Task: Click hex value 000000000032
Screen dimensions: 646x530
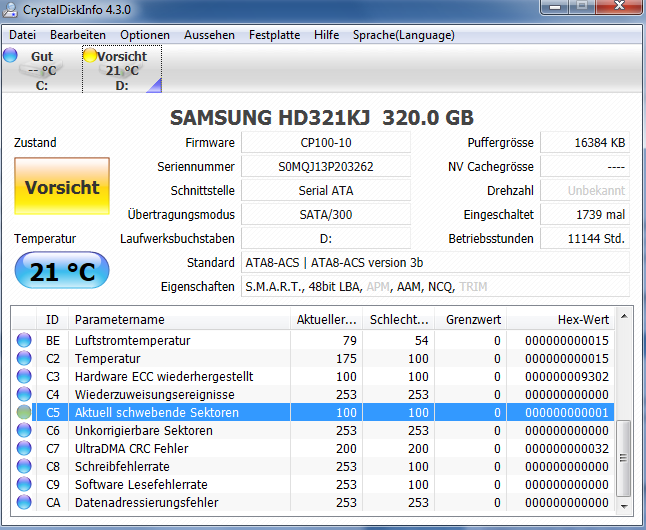Action: point(566,448)
